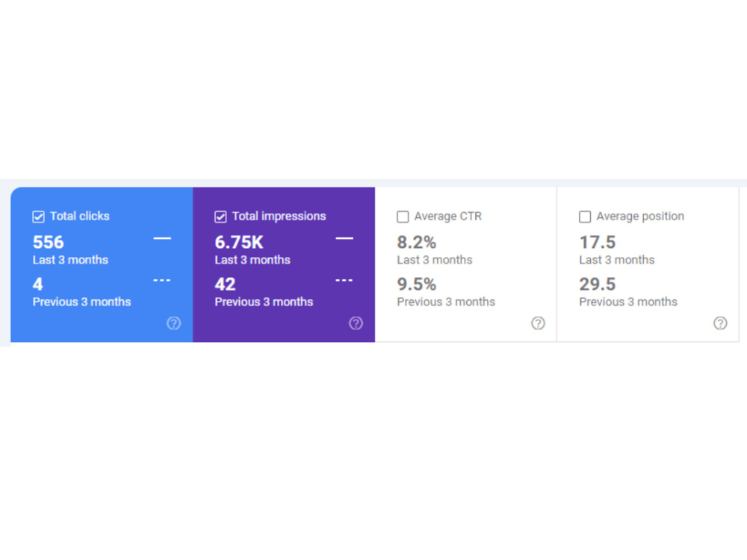Click dashed line legend in Total impressions card
The height and width of the screenshot is (560, 747).
[x=344, y=280]
